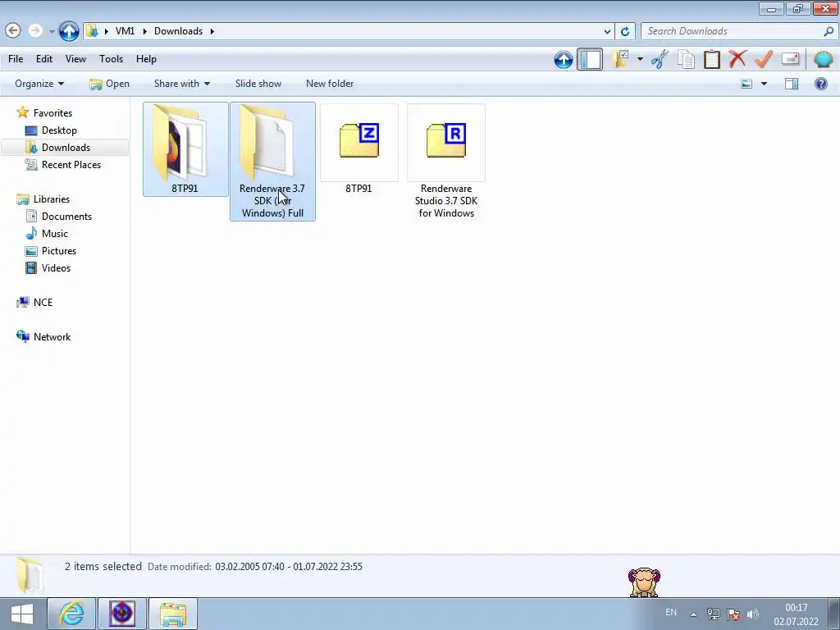Viewport: 840px width, 630px height.
Task: Click the Cut scissors icon
Action: [660, 59]
